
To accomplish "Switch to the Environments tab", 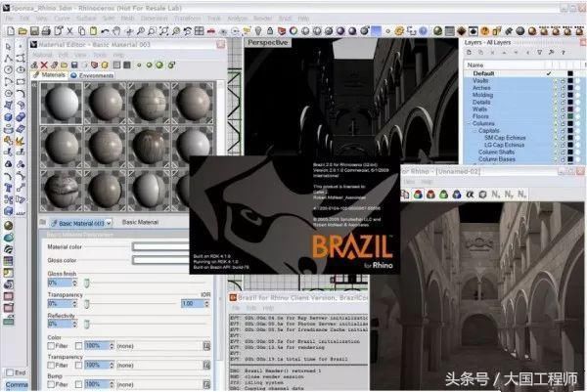I will click(x=94, y=74).
